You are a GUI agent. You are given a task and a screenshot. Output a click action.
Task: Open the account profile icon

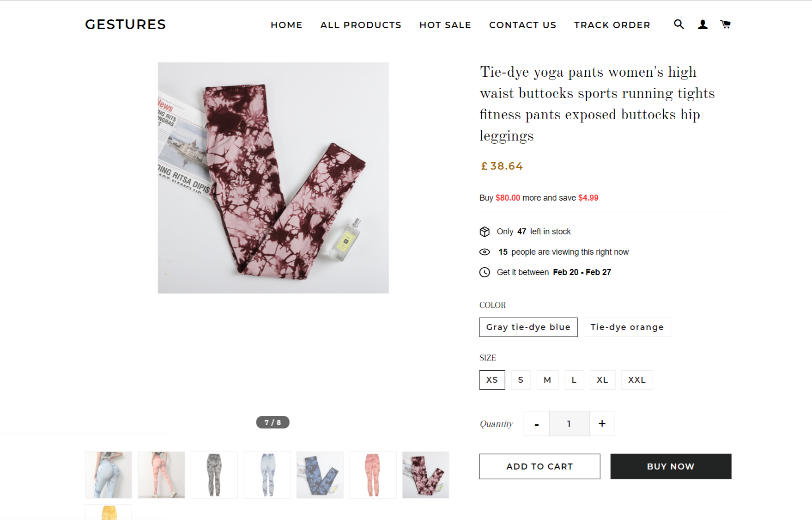703,24
